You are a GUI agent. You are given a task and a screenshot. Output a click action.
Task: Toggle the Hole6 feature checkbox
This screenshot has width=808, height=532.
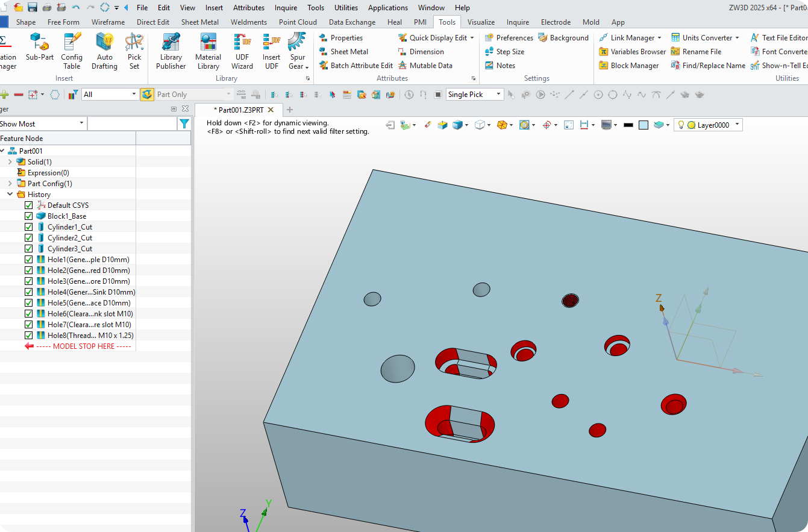(28, 314)
